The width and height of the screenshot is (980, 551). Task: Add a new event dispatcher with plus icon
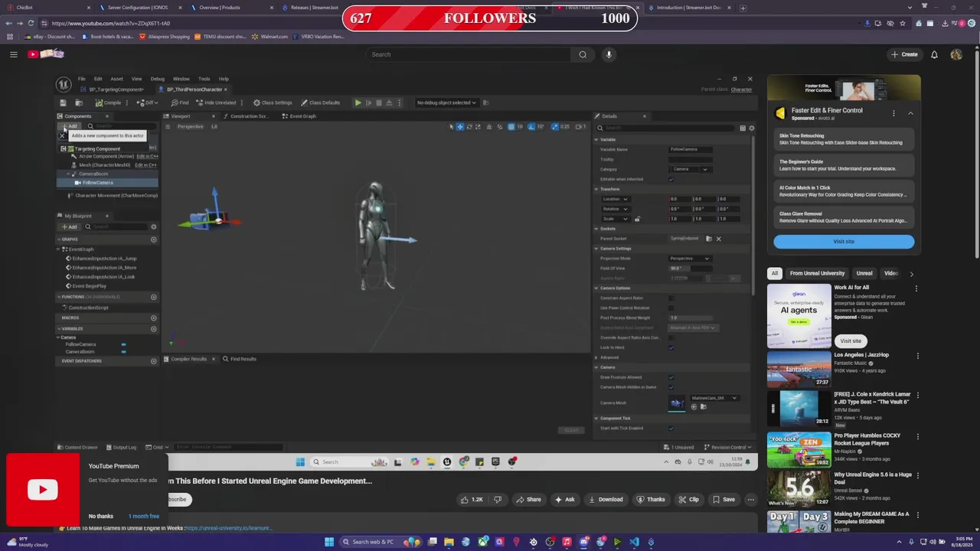click(x=153, y=361)
